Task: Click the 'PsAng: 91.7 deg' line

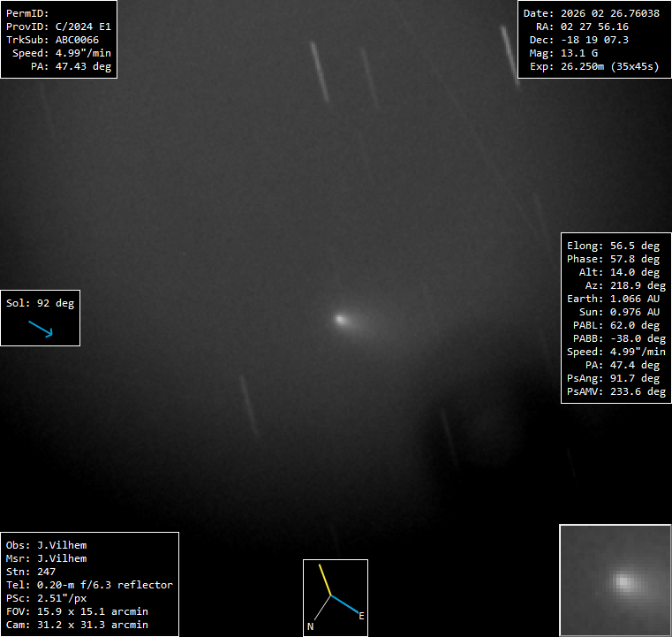Action: (x=614, y=378)
